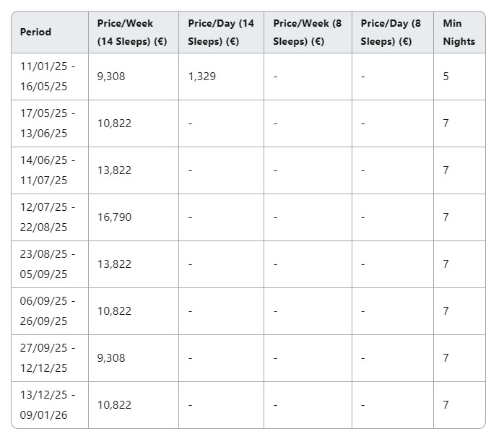Select the 27/09/25 - 12/12/25 period cell
This screenshot has height=434, width=504.
[x=50, y=358]
